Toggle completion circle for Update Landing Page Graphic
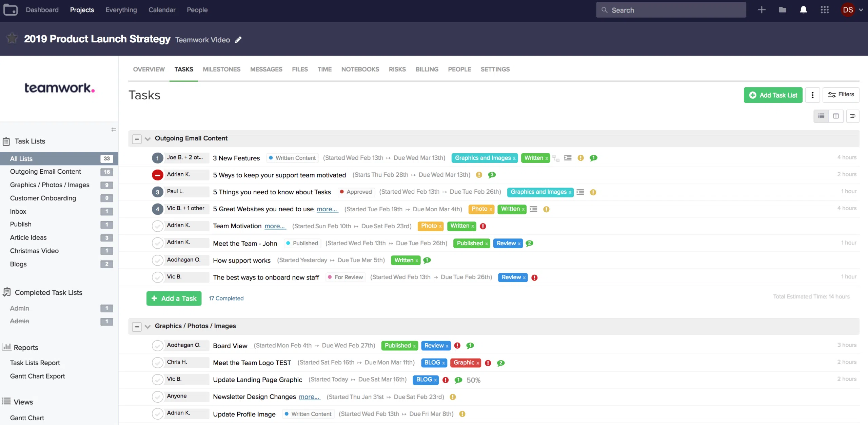This screenshot has height=425, width=868. [157, 380]
